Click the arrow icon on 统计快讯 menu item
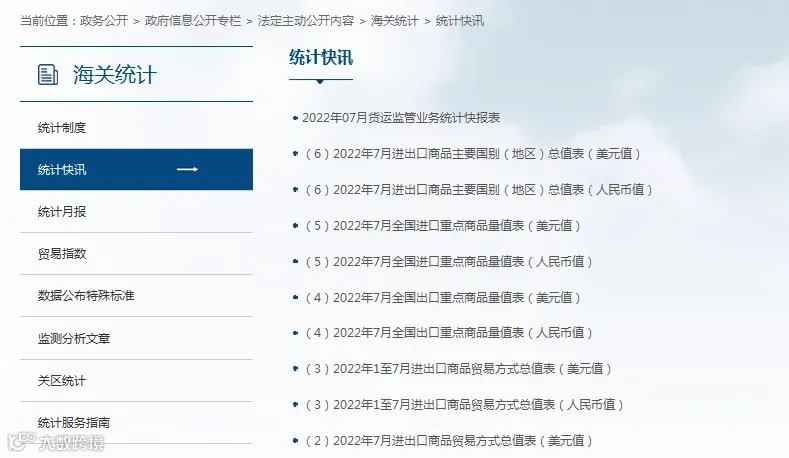 point(187,170)
